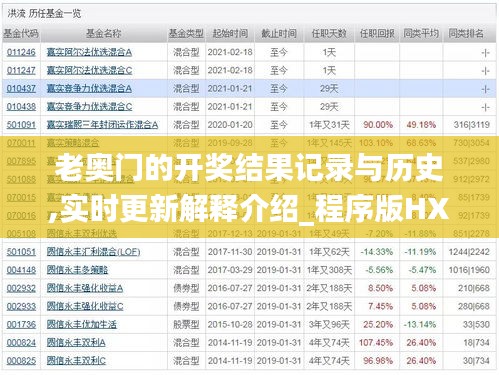
Task: Click fund code 010437 in highlighted row
Action: (x=21, y=88)
